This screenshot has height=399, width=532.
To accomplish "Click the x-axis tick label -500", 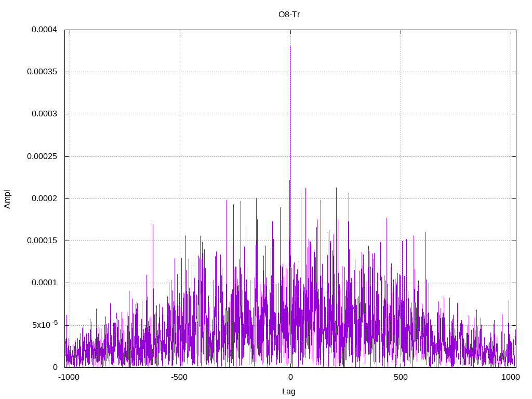I will pos(179,377).
